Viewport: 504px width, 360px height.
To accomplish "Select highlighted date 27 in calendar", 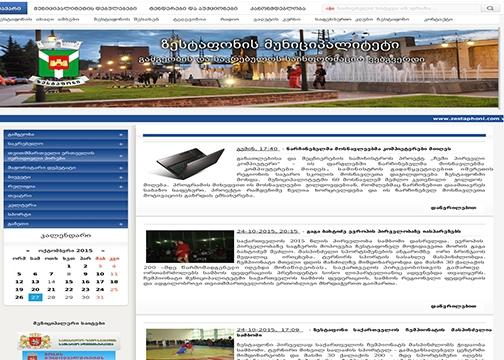I will click(35, 297).
